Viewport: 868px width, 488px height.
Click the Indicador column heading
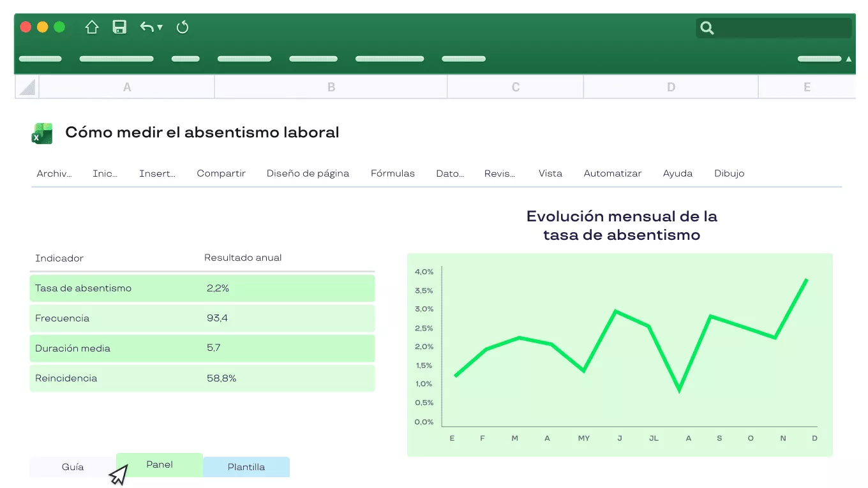59,258
